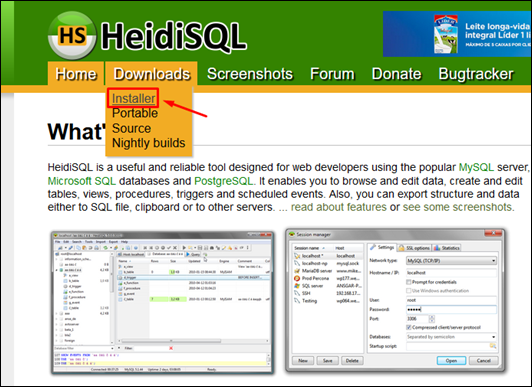Follow the Microsoft SQL link
Screen dimensions: 532x387
[82, 181]
